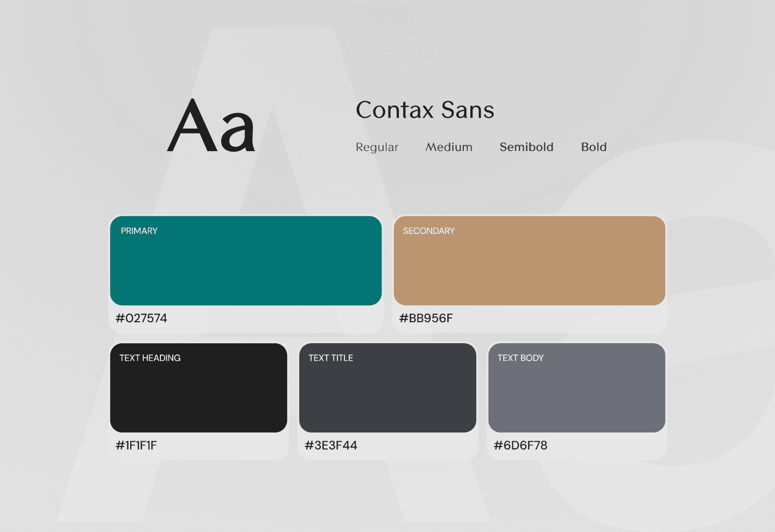The height and width of the screenshot is (532, 775).
Task: Click the TEXT HEADING dark swatch
Action: pos(199,387)
